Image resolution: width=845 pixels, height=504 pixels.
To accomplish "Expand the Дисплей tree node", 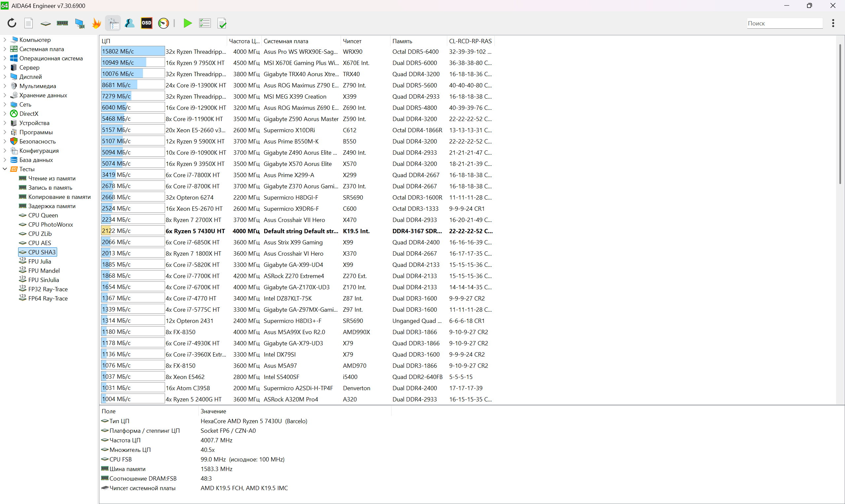I will [x=5, y=77].
